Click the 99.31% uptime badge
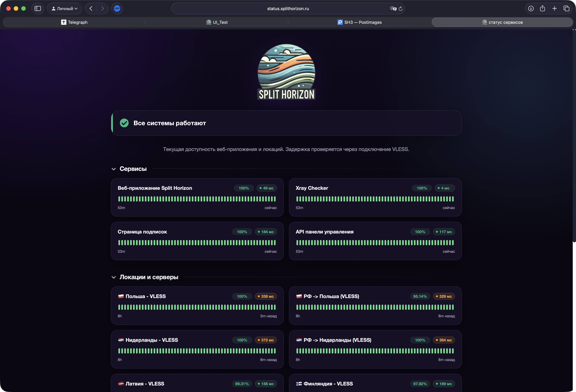Image resolution: width=576 pixels, height=392 pixels. click(242, 384)
